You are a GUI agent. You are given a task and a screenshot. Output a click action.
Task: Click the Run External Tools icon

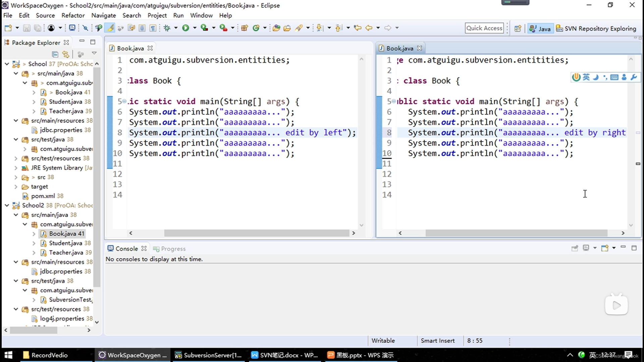tap(223, 28)
